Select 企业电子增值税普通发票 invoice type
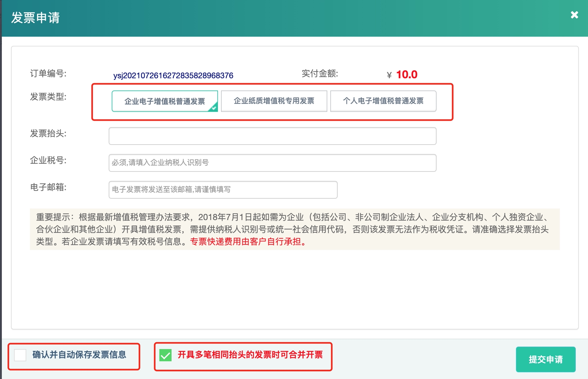The image size is (588, 379). (x=165, y=101)
